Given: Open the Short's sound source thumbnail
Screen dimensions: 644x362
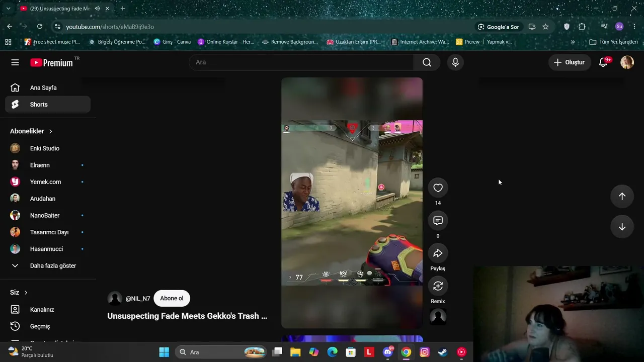Looking at the screenshot, I should coord(438,317).
